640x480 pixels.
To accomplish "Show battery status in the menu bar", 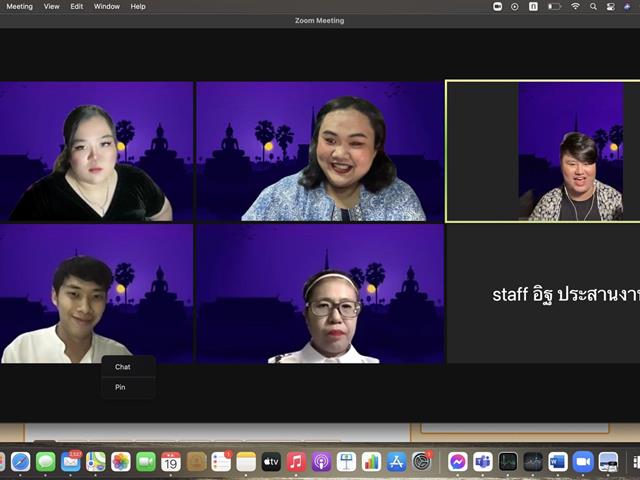I will coord(554,7).
